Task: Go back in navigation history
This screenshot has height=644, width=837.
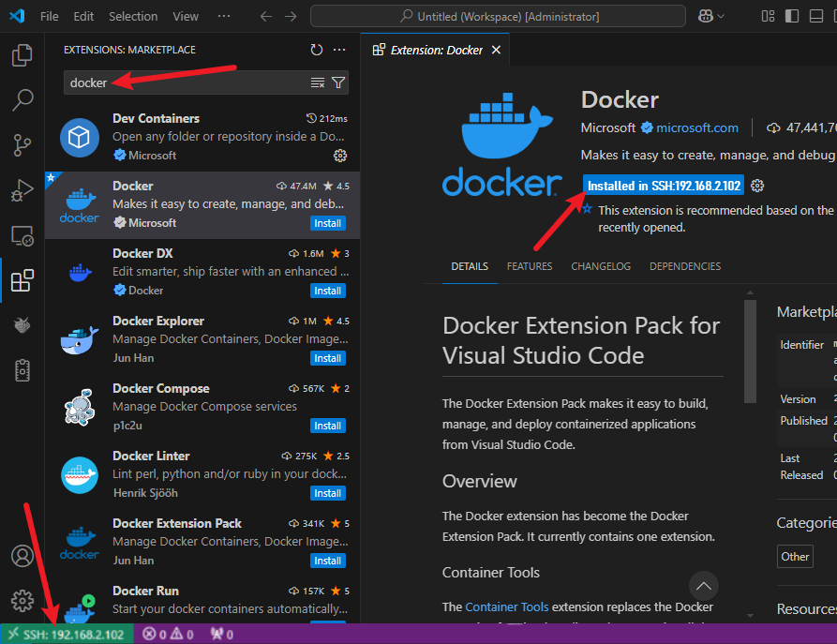Action: point(266,17)
